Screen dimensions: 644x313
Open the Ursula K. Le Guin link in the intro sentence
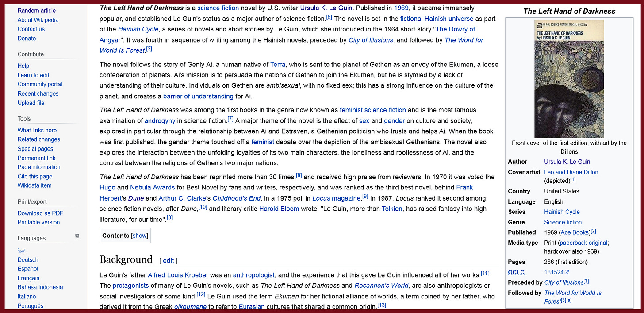pyautogui.click(x=326, y=8)
